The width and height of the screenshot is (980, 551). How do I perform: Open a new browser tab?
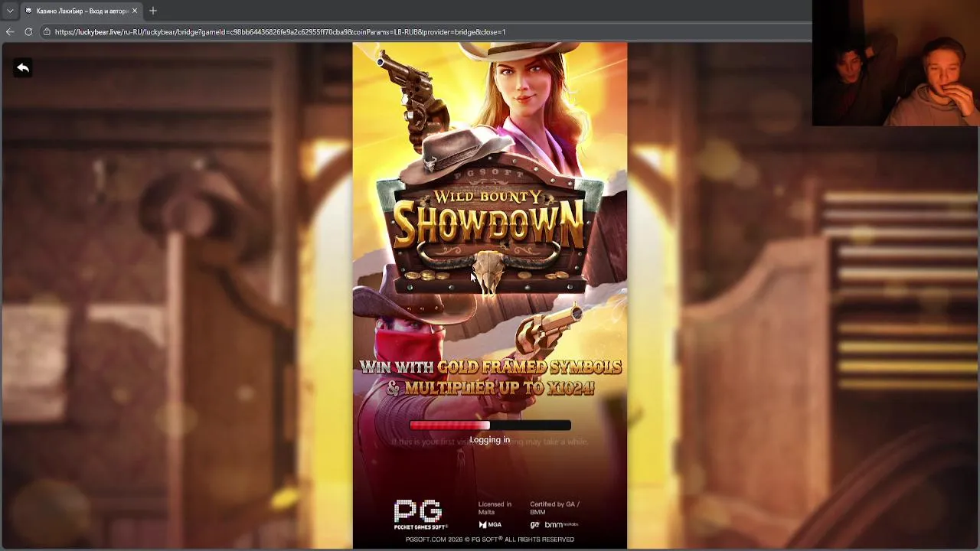click(x=153, y=11)
